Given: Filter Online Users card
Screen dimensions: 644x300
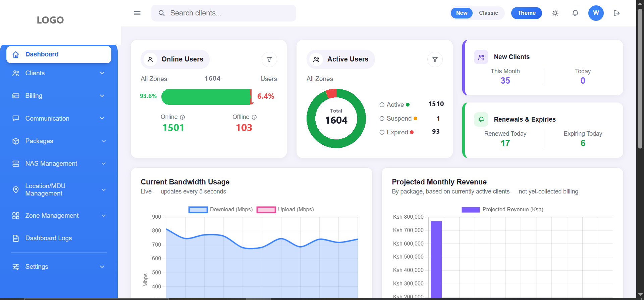Looking at the screenshot, I should click(x=269, y=59).
